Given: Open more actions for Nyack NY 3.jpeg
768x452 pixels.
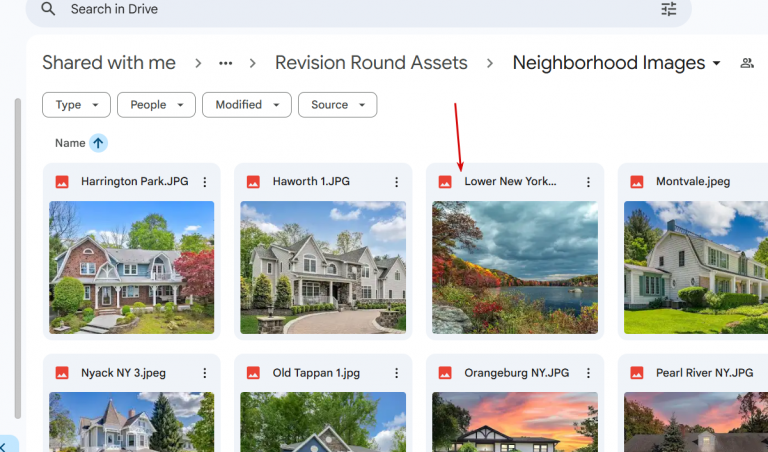Looking at the screenshot, I should (x=205, y=373).
